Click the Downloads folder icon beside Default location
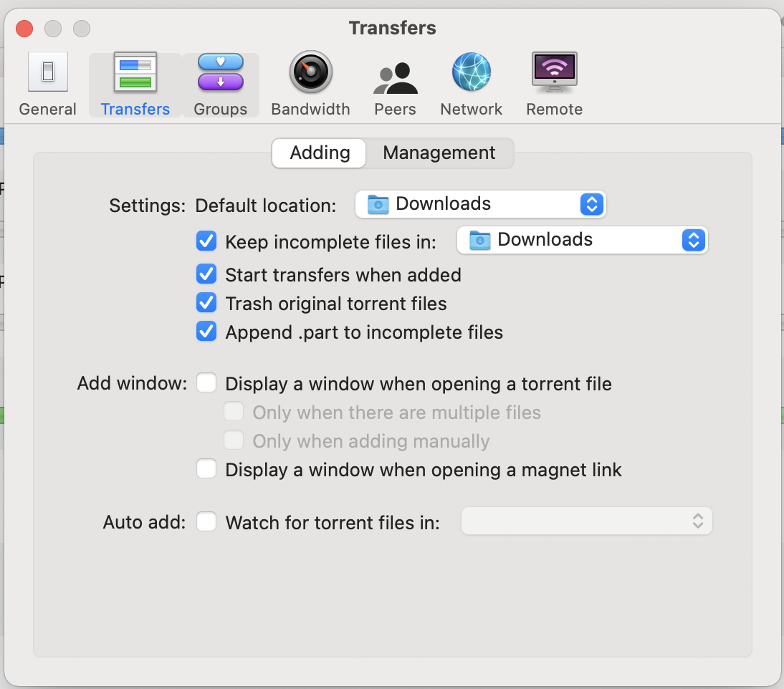The image size is (784, 689). click(x=378, y=204)
